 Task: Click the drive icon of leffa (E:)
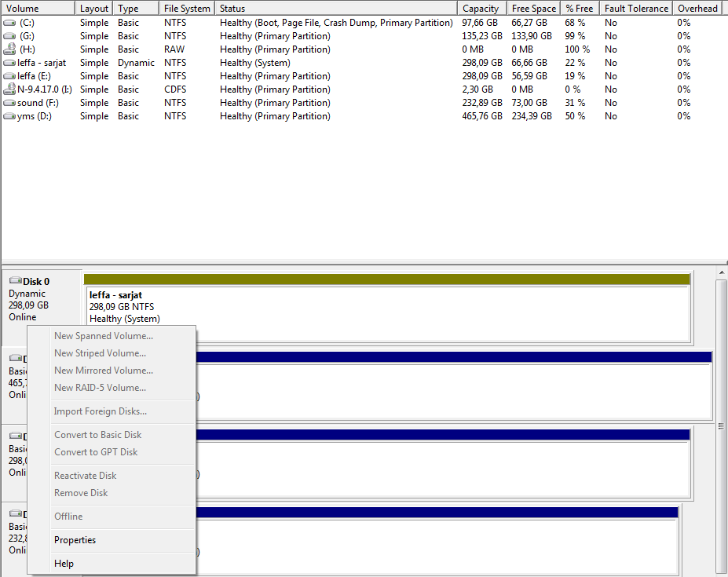tap(9, 76)
